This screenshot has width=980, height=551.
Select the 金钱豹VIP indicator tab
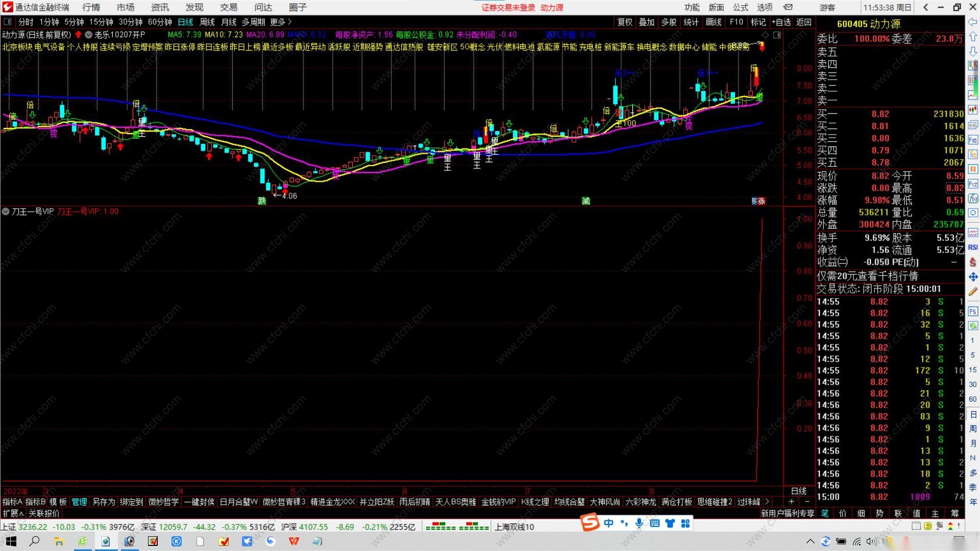(498, 502)
